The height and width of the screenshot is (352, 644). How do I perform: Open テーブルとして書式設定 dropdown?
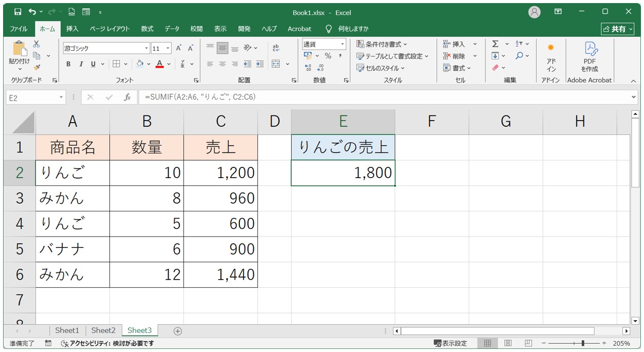pyautogui.click(x=392, y=56)
